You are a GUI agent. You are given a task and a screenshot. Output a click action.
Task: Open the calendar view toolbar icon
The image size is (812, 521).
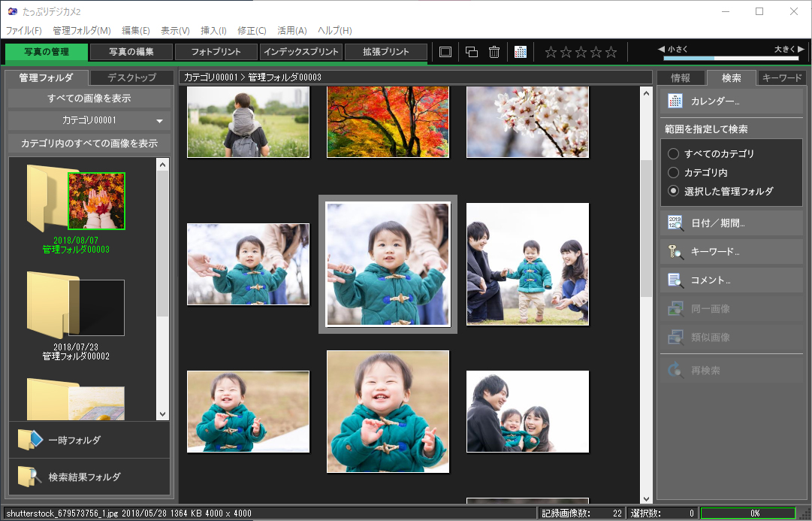[521, 52]
